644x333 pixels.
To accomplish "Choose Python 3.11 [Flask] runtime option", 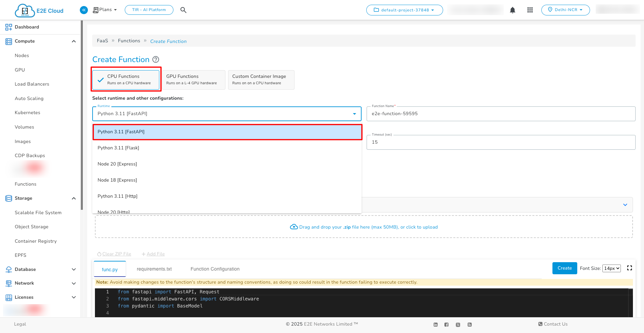I will coord(227,148).
